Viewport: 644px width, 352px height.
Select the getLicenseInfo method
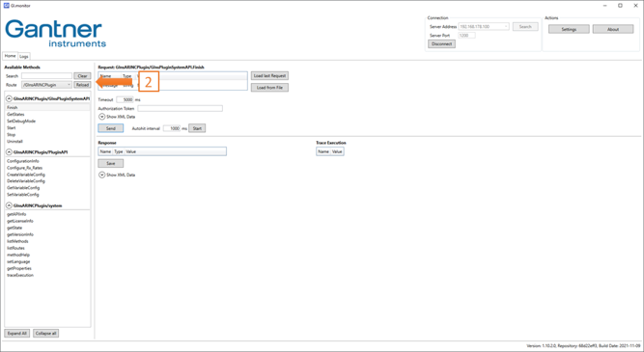[x=20, y=221]
